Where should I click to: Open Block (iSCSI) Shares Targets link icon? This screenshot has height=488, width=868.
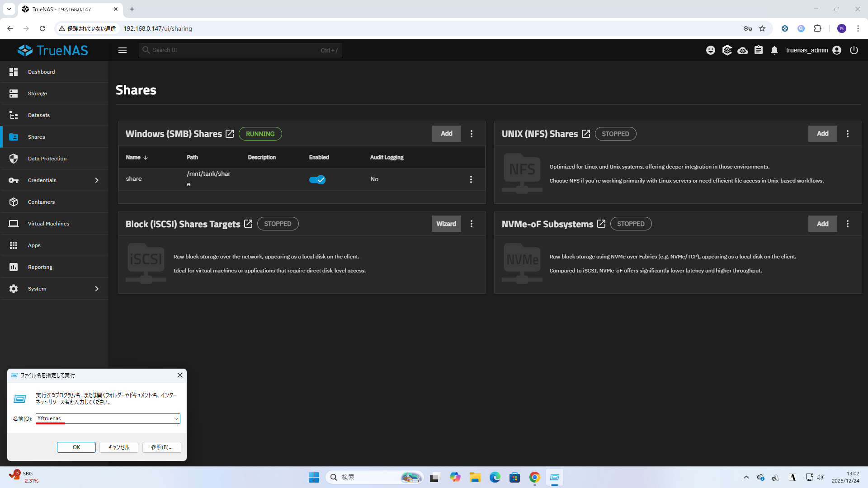pos(248,224)
